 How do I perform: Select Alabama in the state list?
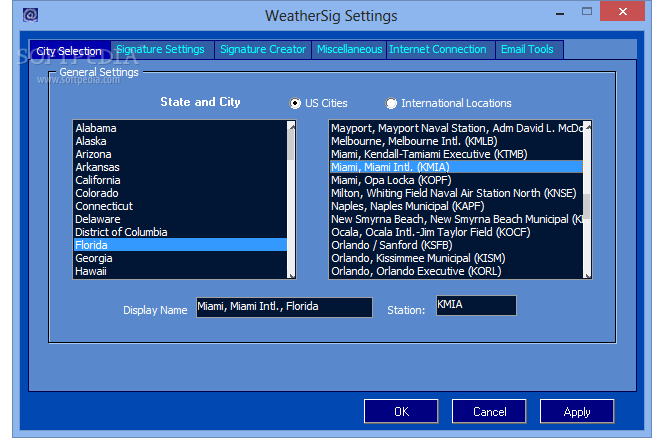click(x=180, y=128)
